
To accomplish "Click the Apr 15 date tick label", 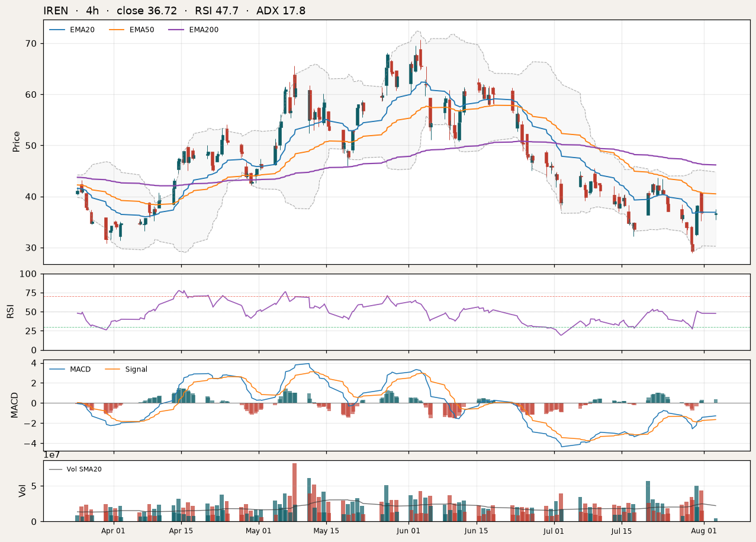I will tap(181, 531).
